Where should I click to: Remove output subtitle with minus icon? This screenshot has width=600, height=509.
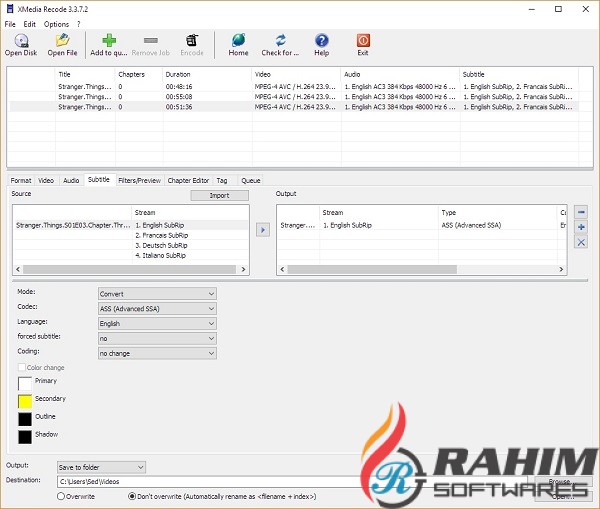(x=581, y=212)
